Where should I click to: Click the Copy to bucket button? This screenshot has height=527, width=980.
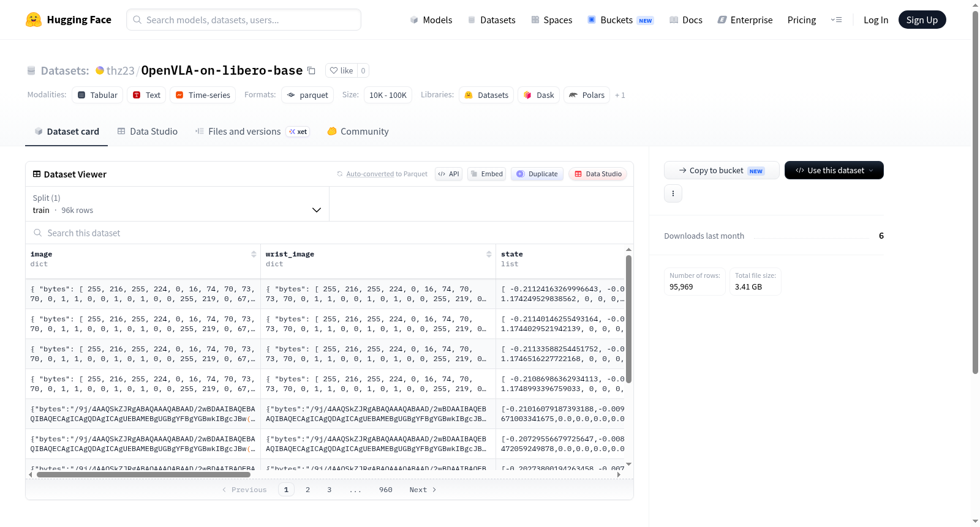pos(722,170)
